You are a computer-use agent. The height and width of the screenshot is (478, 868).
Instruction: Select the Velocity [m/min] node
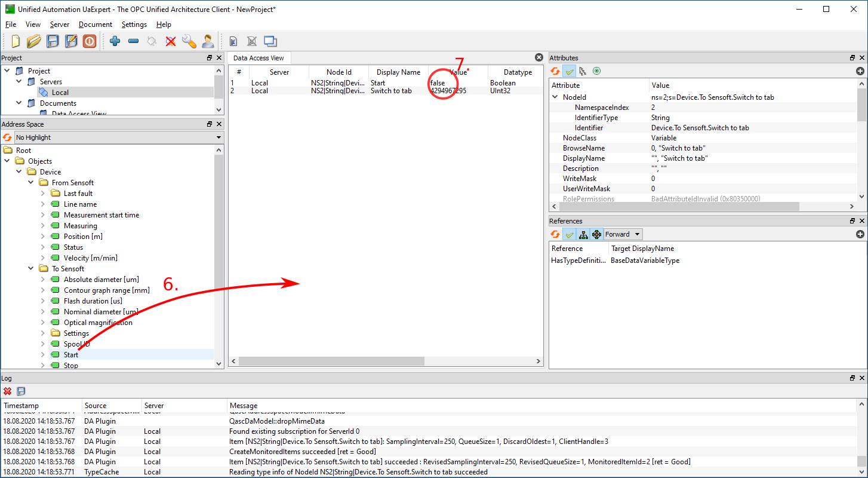pyautogui.click(x=91, y=258)
